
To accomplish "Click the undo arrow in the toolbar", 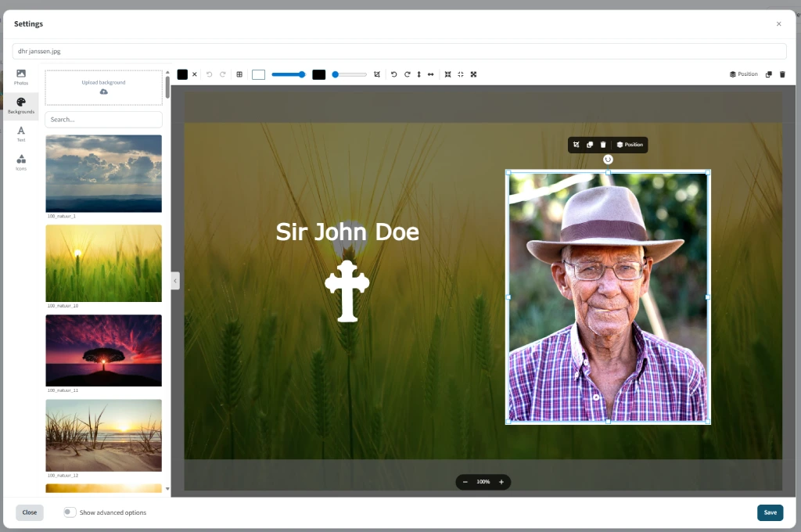I will [x=210, y=74].
